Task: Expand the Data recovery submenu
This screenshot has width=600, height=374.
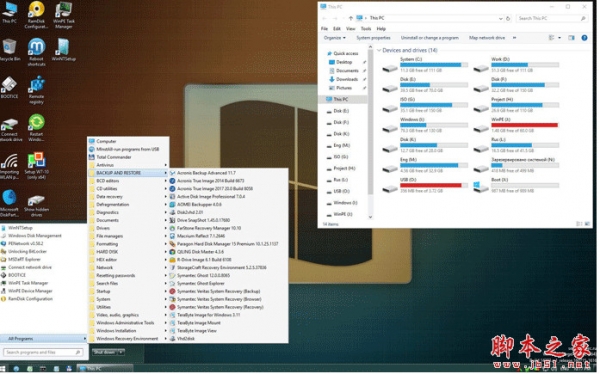Action: 129,197
